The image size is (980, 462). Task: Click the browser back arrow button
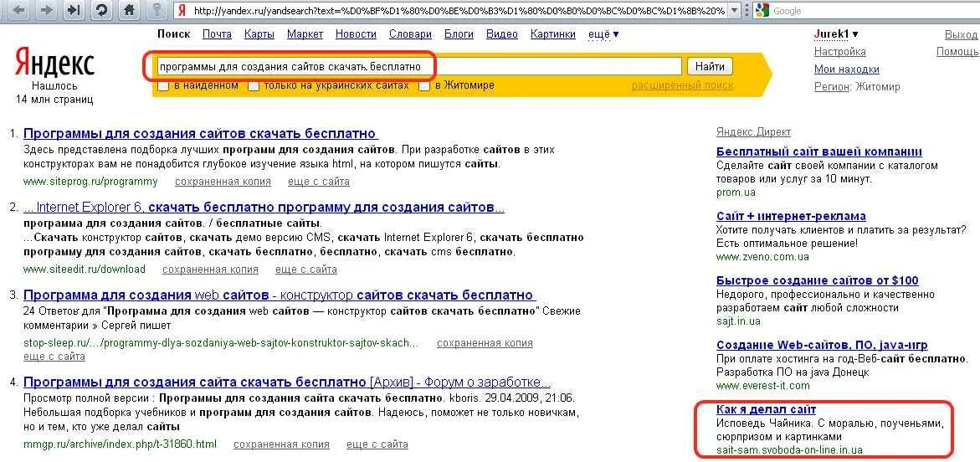18,10
